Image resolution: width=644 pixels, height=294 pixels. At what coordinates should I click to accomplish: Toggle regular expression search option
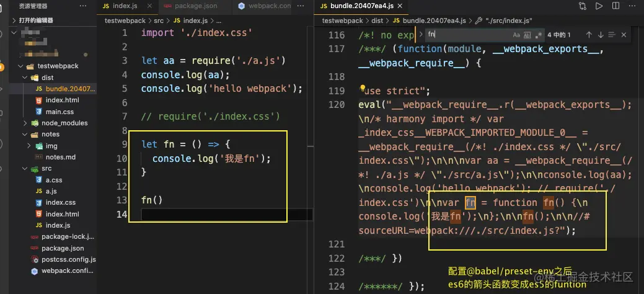click(x=539, y=35)
